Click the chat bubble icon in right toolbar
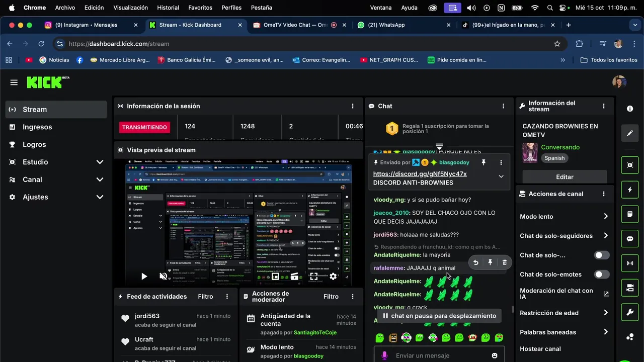 pos(630,239)
